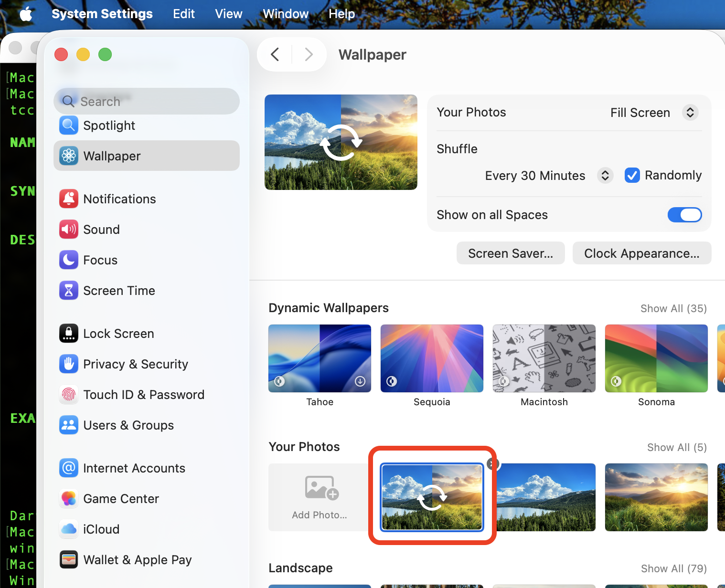The height and width of the screenshot is (588, 725).
Task: Open Touch ID & Password settings
Action: (146, 395)
